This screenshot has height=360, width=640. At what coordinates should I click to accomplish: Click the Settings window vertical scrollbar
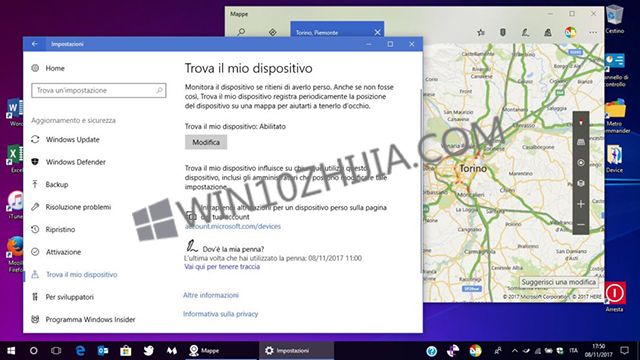click(421, 180)
